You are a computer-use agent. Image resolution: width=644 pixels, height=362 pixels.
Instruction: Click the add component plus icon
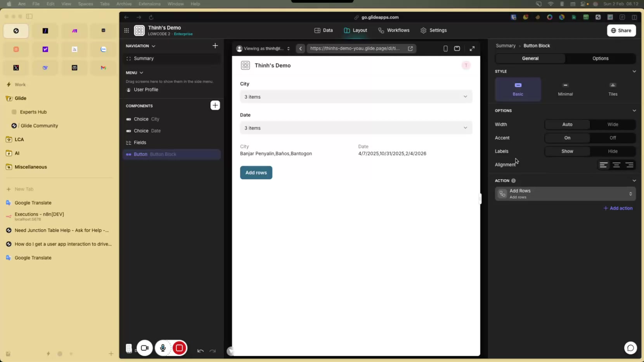pos(215,105)
